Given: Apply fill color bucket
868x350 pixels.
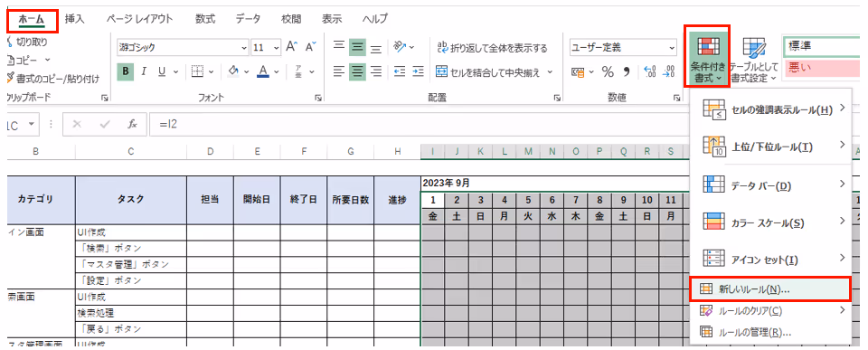Looking at the screenshot, I should click(233, 71).
